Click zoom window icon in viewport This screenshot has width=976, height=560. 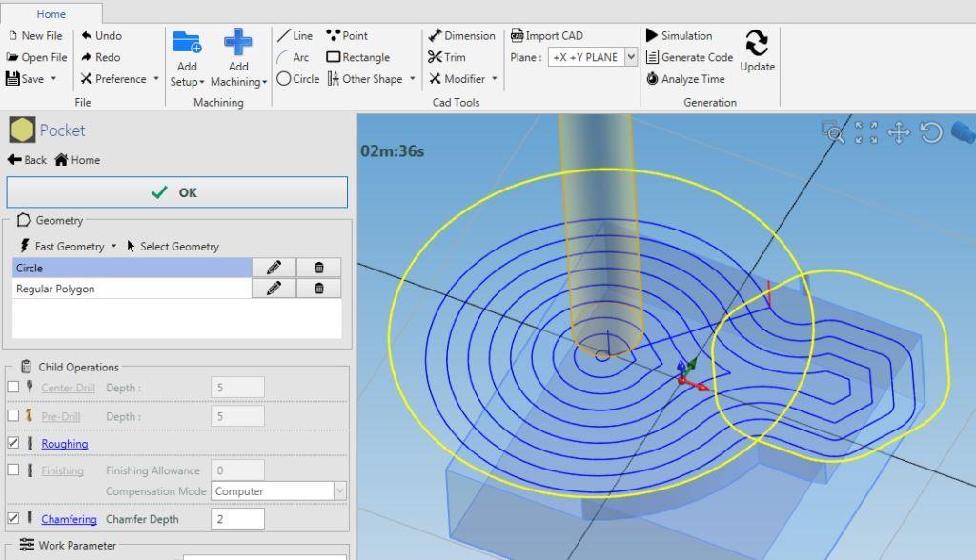833,132
